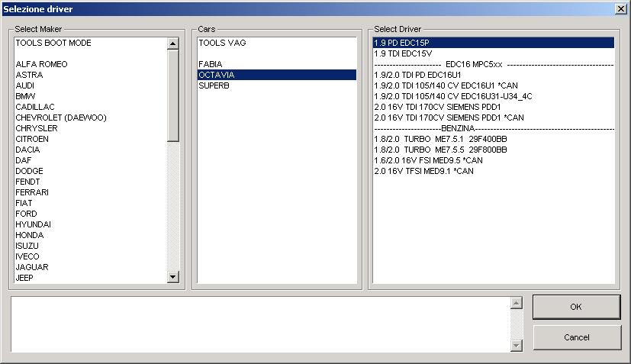Image resolution: width=631 pixels, height=364 pixels.
Task: Click the EDC16 MPC5xx separator row
Action: click(494, 64)
